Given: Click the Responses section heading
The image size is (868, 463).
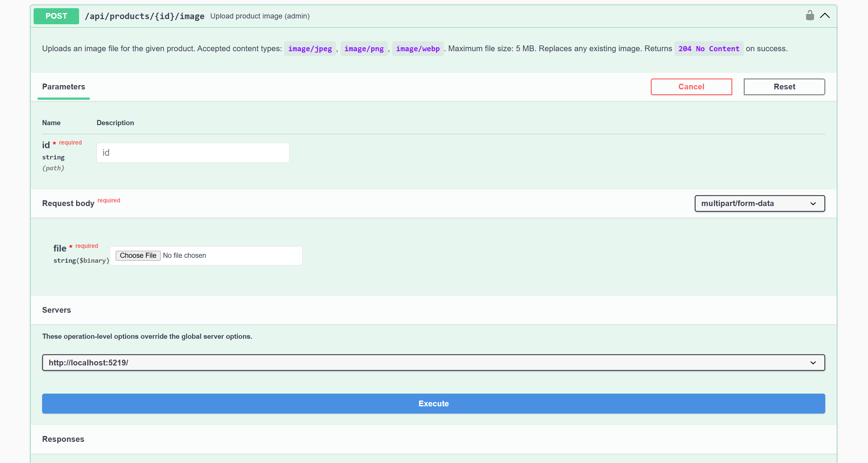Looking at the screenshot, I should coord(63,439).
